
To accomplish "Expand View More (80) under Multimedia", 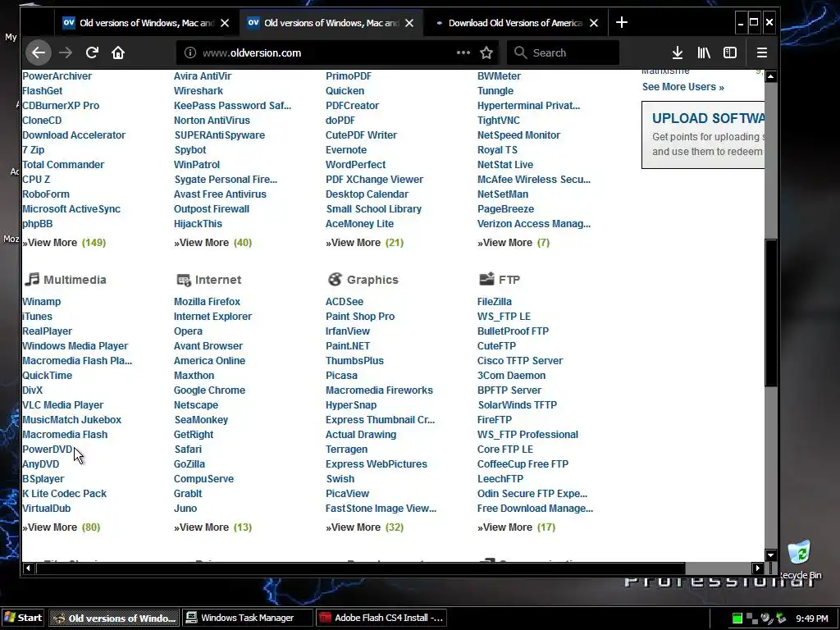I will coord(61,527).
